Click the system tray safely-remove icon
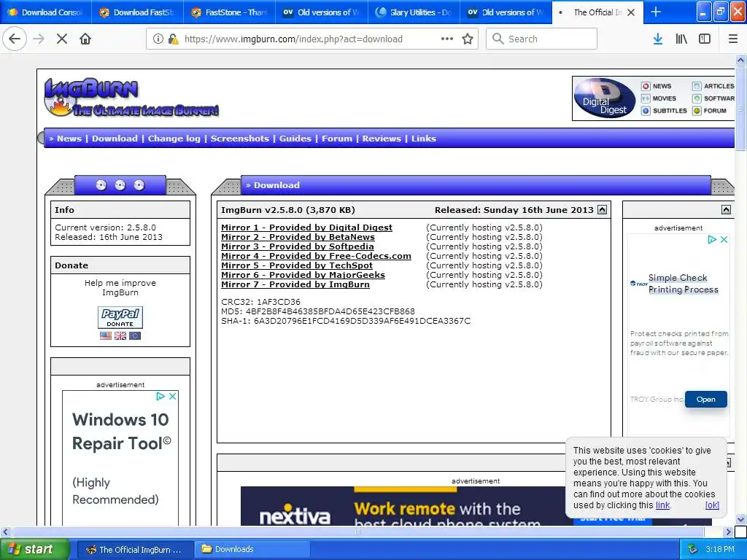The image size is (747, 560). point(693,549)
